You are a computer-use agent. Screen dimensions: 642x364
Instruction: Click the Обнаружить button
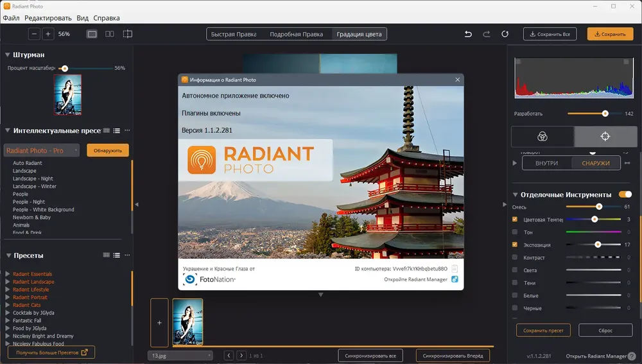pyautogui.click(x=108, y=150)
